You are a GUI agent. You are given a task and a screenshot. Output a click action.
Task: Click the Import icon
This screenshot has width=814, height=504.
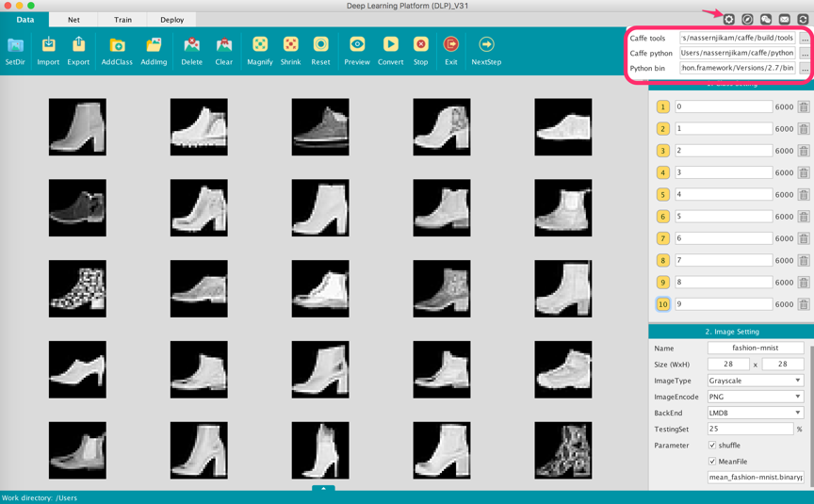point(48,45)
